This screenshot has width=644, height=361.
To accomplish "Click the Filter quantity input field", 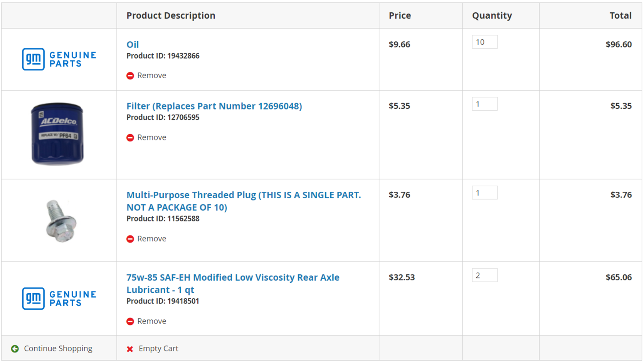I will (x=484, y=104).
